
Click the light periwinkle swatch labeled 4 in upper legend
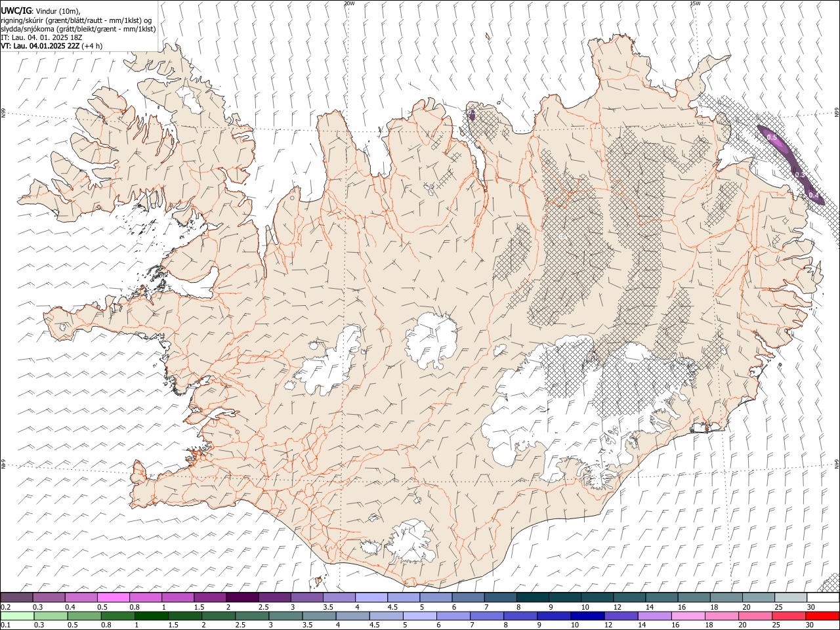point(371,598)
